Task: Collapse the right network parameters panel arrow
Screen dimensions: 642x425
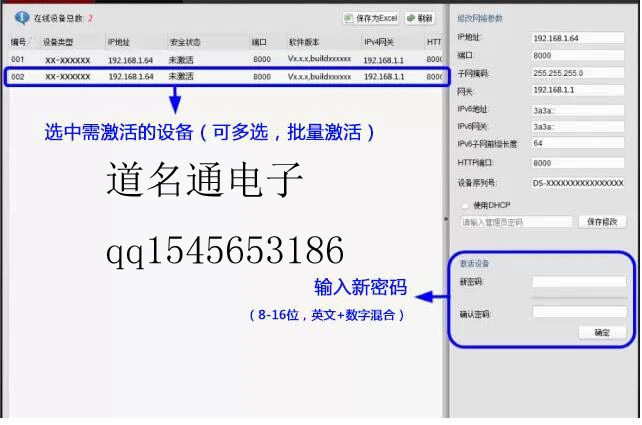Action: tap(446, 219)
